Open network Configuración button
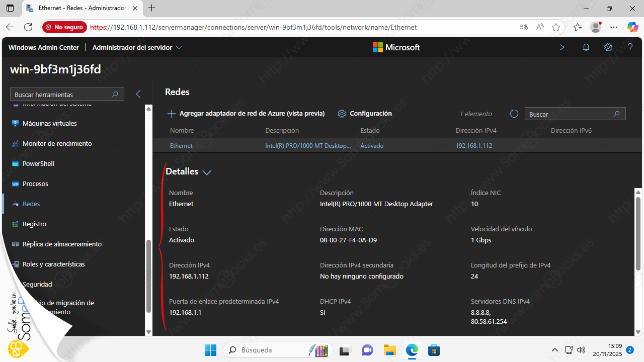The width and height of the screenshot is (644, 362). 365,114
